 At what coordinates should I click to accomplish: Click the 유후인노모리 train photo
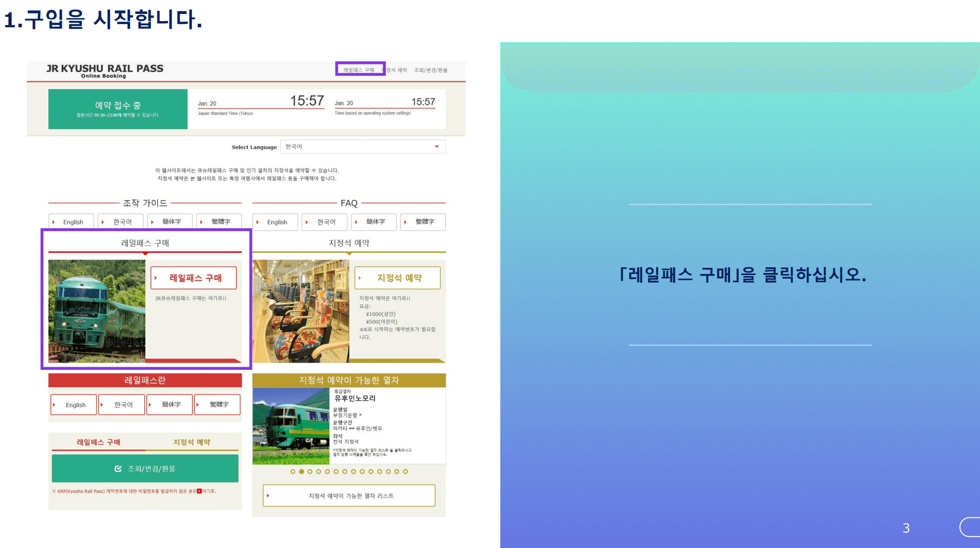coord(291,426)
